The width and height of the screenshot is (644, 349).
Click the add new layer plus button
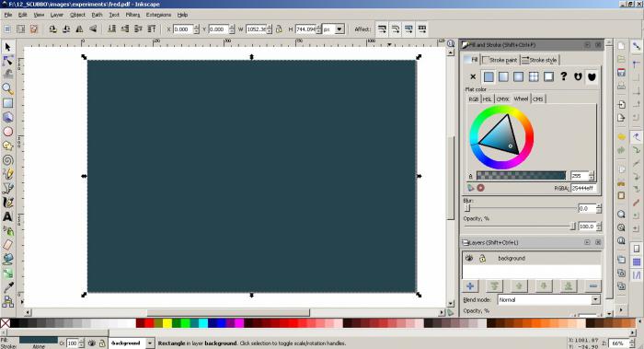[470, 286]
